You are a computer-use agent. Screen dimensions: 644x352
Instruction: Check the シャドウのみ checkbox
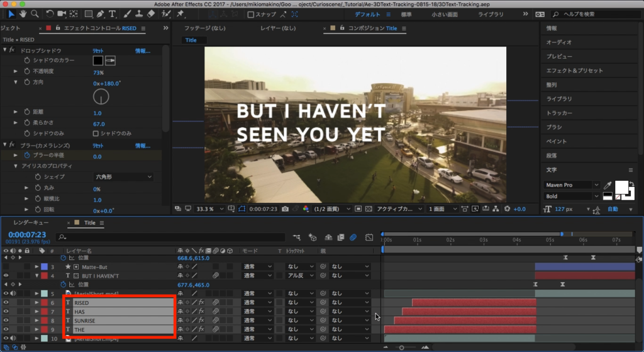[x=96, y=133]
